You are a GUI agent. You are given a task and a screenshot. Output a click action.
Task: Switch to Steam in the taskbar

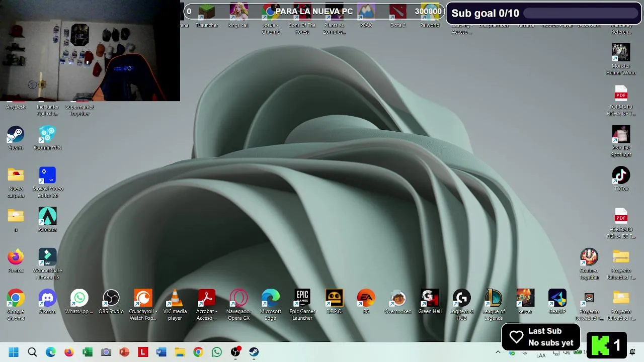click(254, 352)
